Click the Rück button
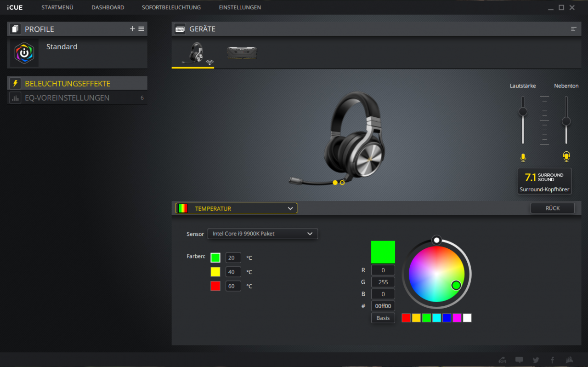 [552, 208]
